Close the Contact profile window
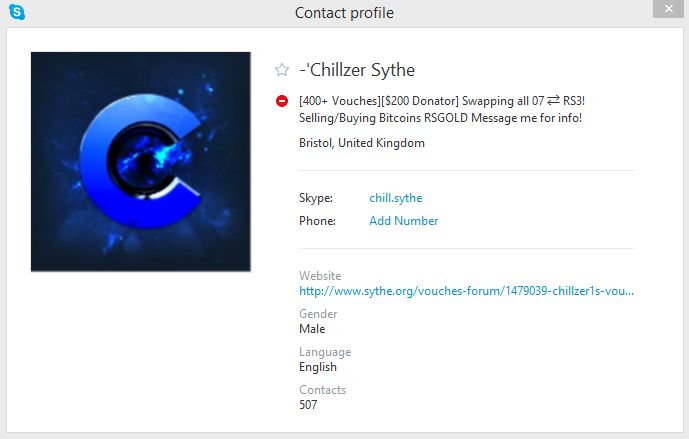The height and width of the screenshot is (439, 689). [x=668, y=9]
